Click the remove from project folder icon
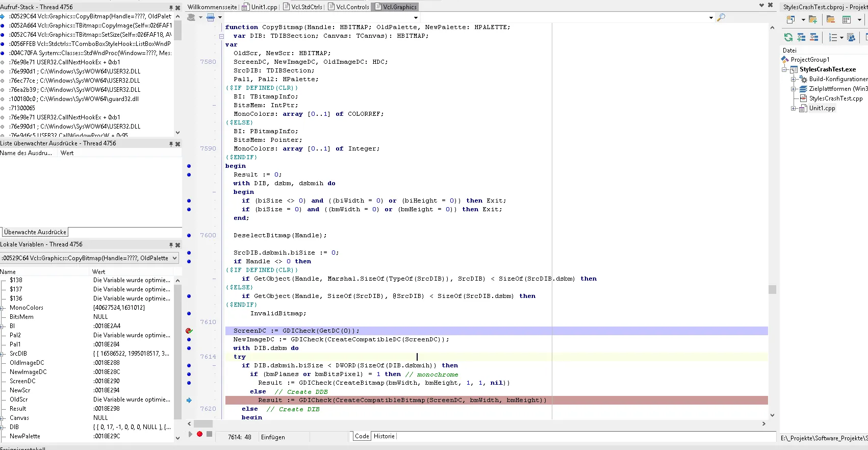Image resolution: width=868 pixels, height=450 pixels. pos(831,20)
